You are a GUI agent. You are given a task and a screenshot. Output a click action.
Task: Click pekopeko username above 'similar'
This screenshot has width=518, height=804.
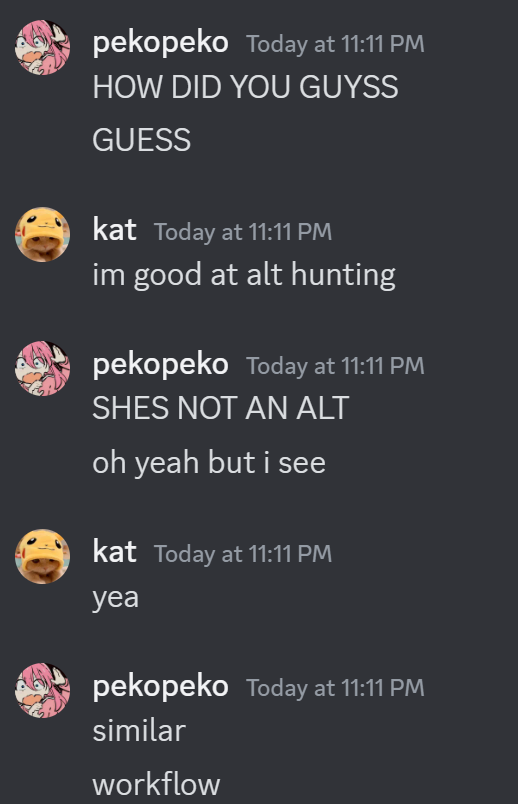point(161,687)
